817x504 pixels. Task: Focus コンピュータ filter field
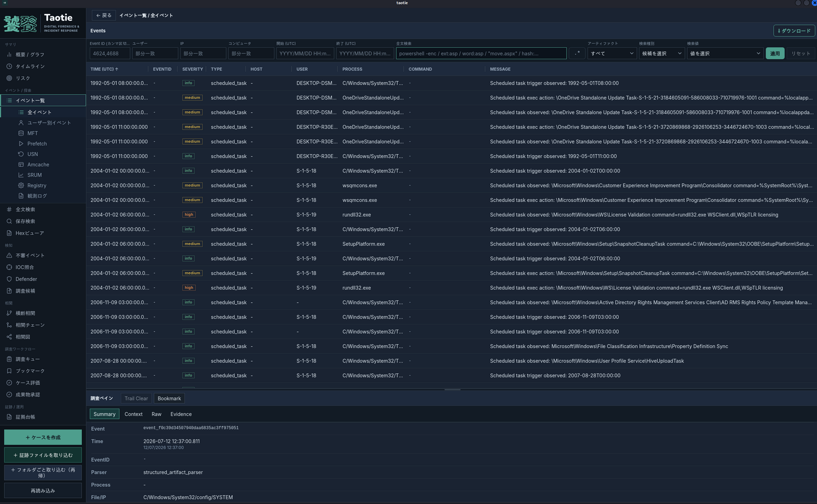[251, 53]
